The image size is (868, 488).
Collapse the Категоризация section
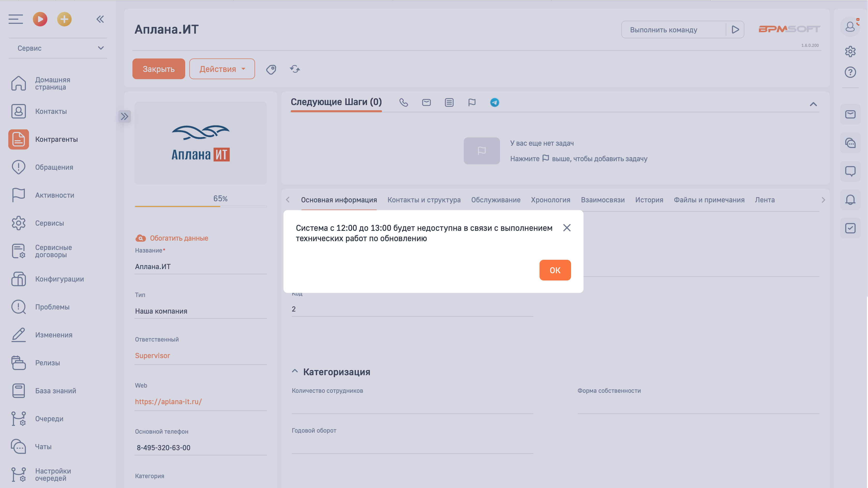point(295,371)
